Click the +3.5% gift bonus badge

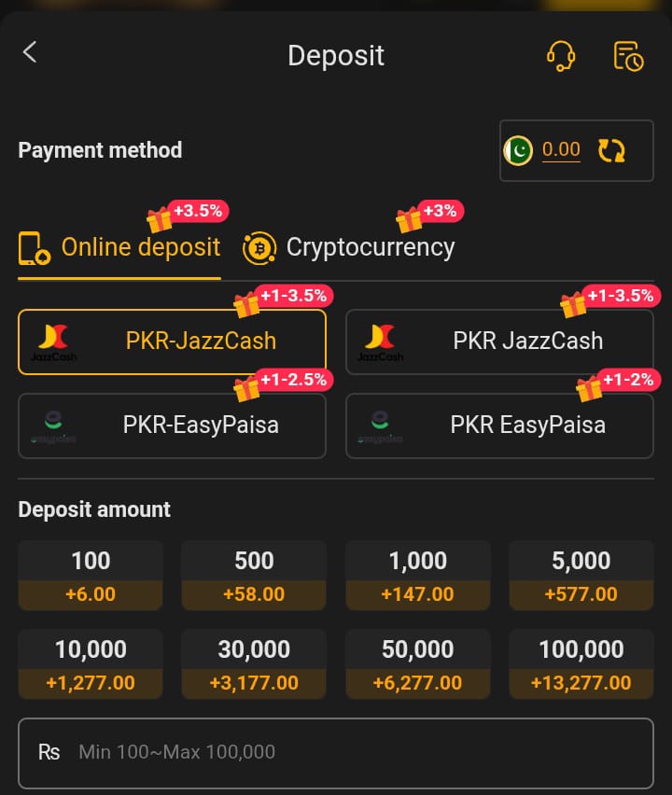(x=188, y=214)
